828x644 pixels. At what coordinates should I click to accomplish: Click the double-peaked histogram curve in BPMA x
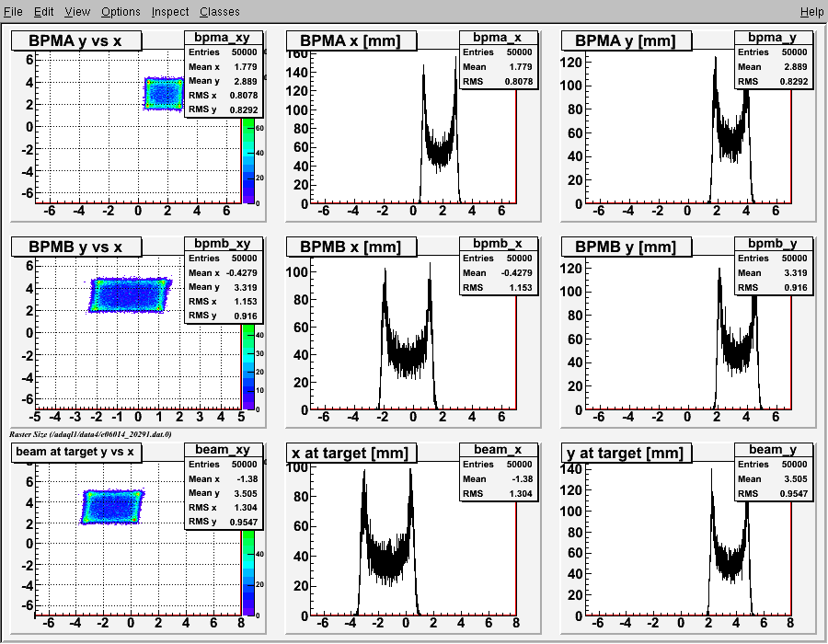(440, 151)
